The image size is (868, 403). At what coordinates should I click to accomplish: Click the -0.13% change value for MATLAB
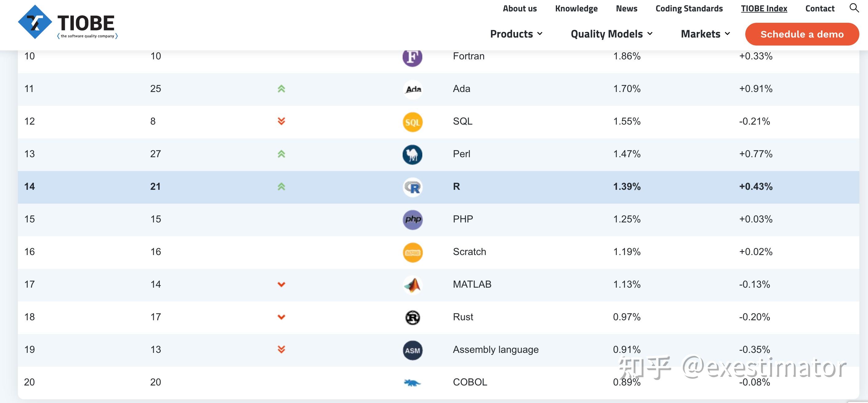[x=755, y=284]
